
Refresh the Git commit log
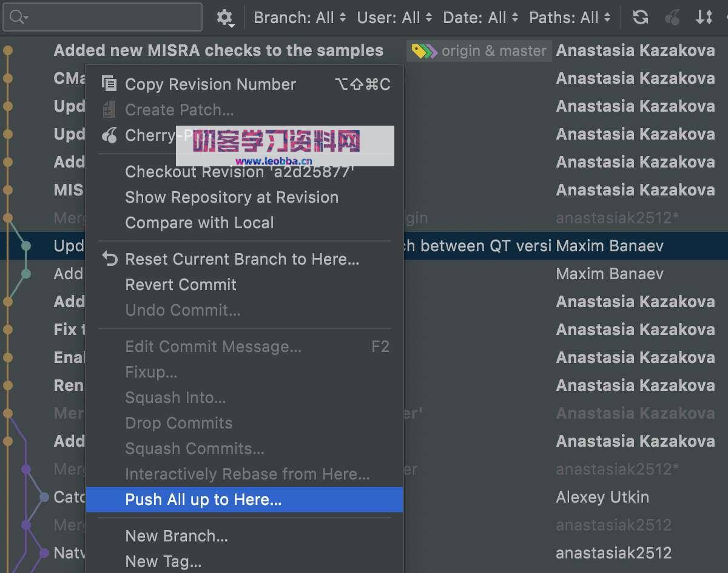641,17
